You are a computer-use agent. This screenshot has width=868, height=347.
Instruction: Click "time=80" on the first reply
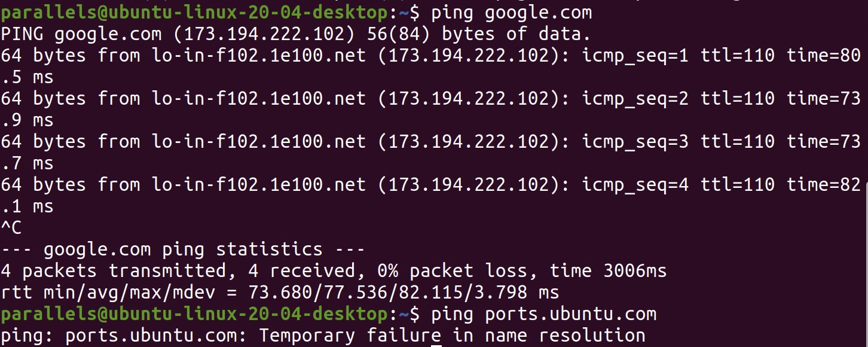tap(824, 55)
